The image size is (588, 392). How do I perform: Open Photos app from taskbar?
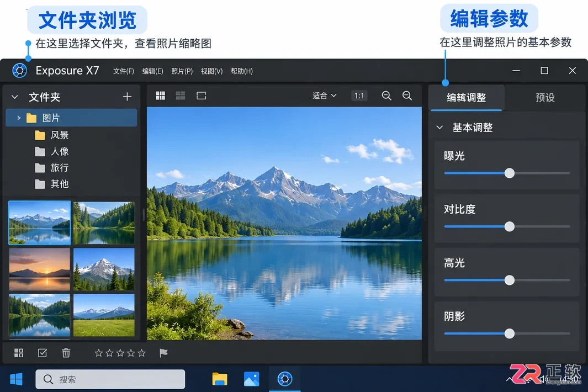(251, 379)
